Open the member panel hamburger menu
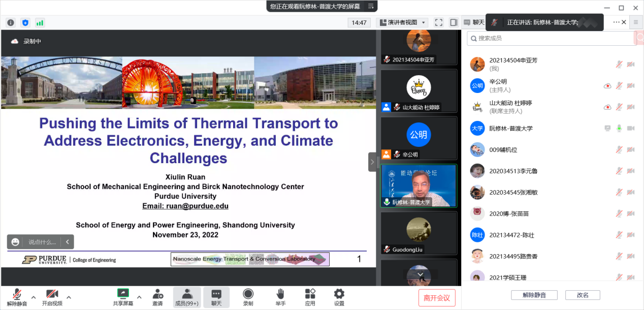The height and width of the screenshot is (310, 644). tap(635, 22)
